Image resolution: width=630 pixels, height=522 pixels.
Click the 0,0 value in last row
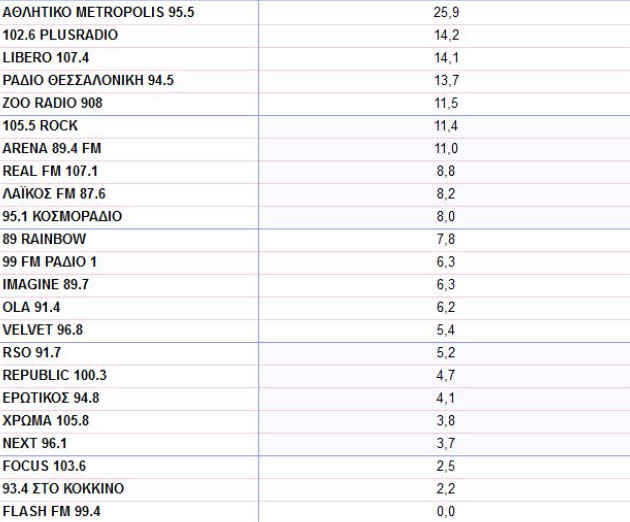coord(445,512)
